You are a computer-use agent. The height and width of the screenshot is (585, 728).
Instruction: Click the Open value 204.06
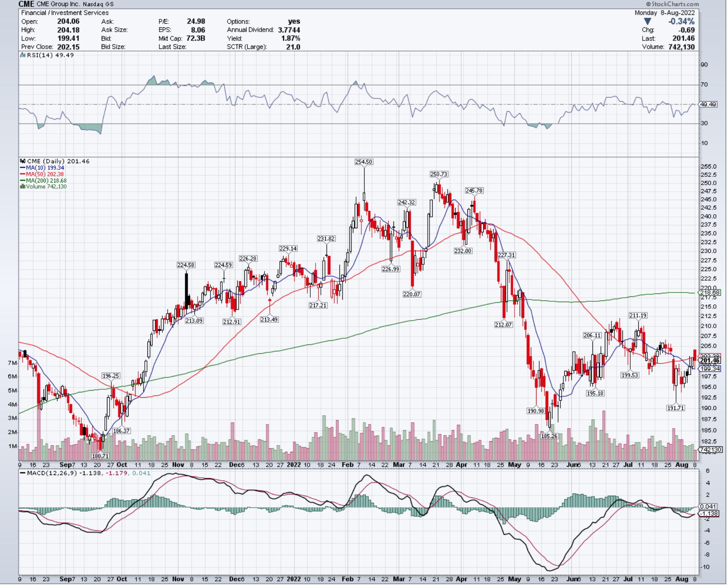pos(68,22)
